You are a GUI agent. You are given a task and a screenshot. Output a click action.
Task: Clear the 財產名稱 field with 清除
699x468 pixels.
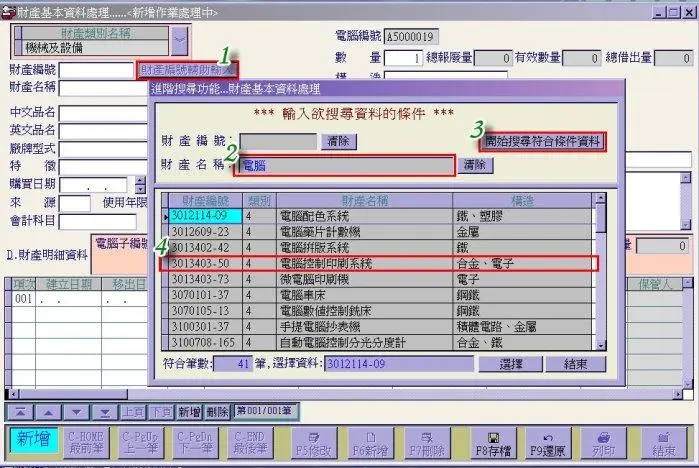475,165
